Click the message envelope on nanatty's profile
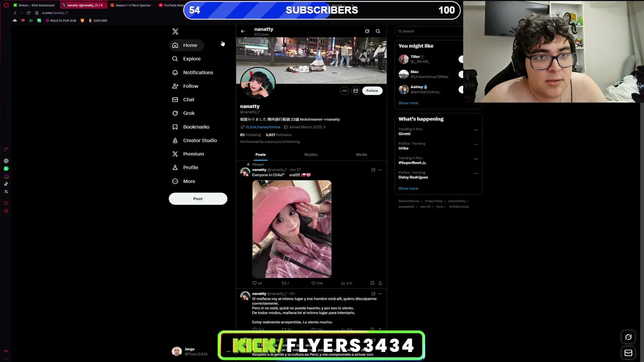 (x=355, y=90)
